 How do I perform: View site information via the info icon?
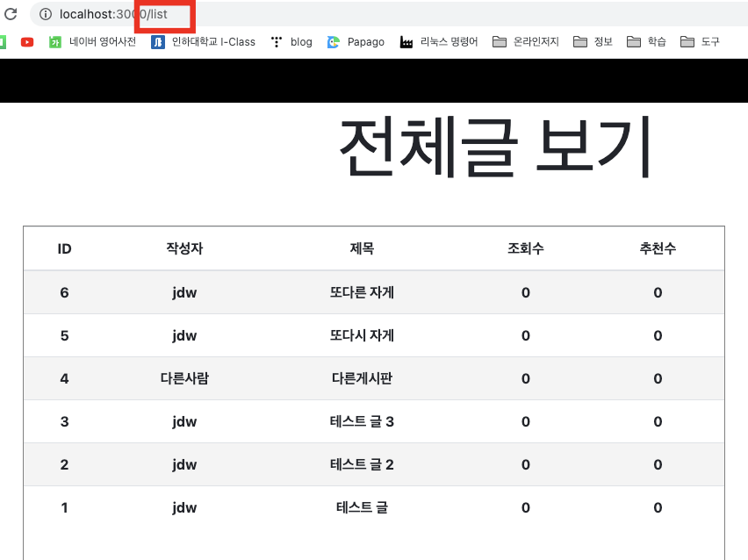coord(46,14)
